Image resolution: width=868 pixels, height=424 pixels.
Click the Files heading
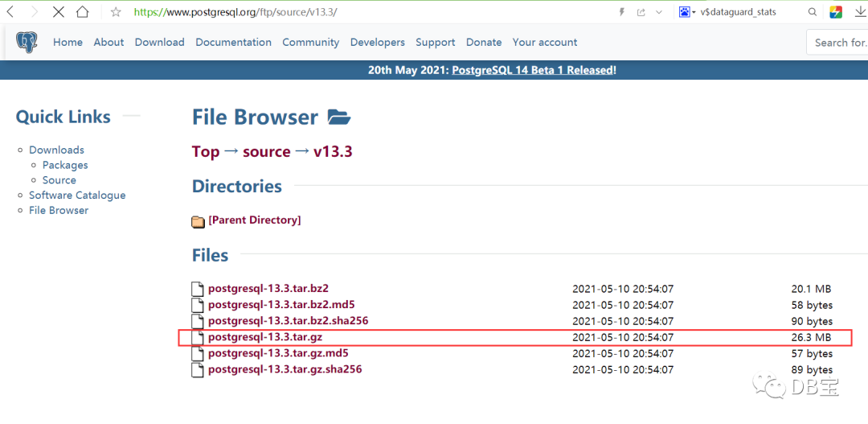210,255
